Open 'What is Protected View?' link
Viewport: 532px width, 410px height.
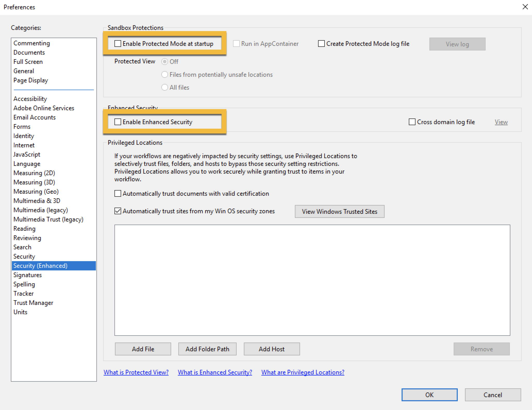[x=136, y=372]
